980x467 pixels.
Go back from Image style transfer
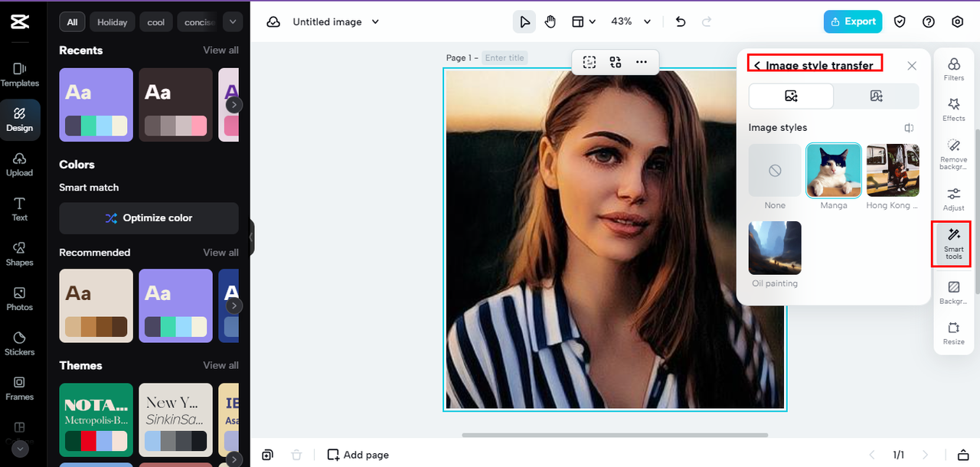click(x=756, y=66)
